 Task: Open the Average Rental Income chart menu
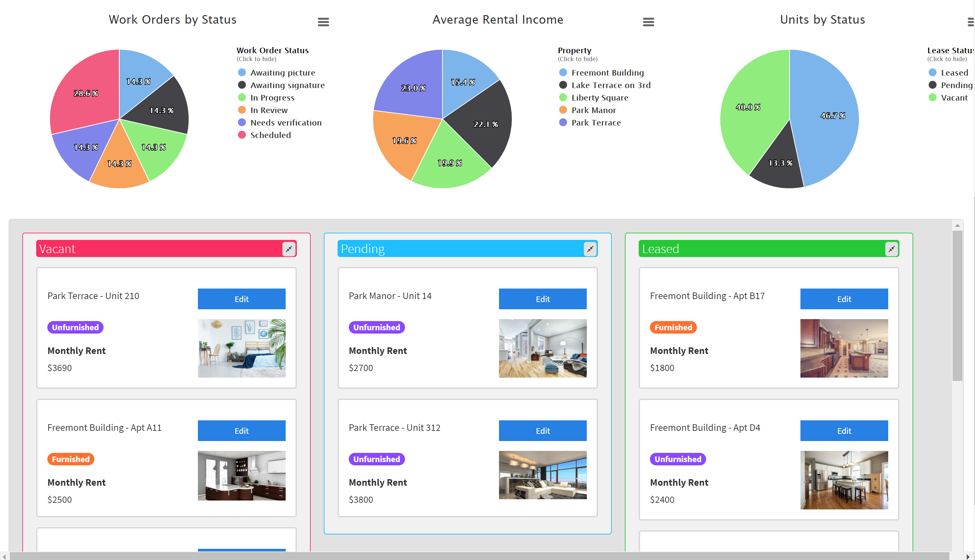coord(648,22)
